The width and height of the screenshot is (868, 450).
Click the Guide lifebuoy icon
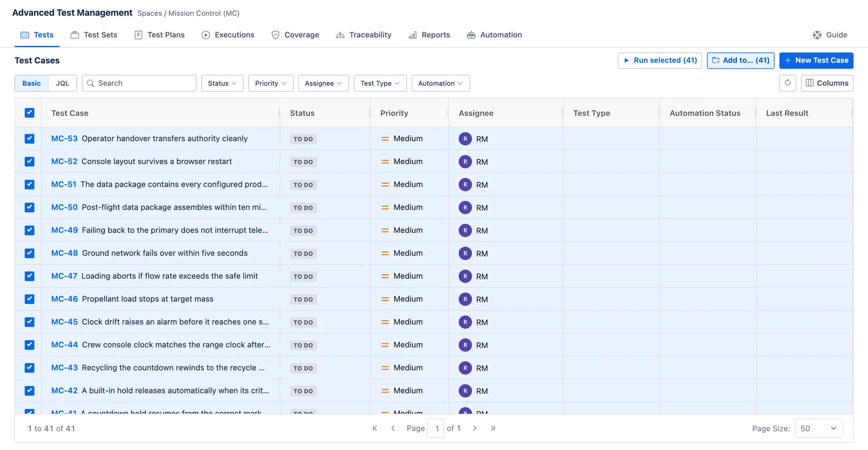point(817,35)
